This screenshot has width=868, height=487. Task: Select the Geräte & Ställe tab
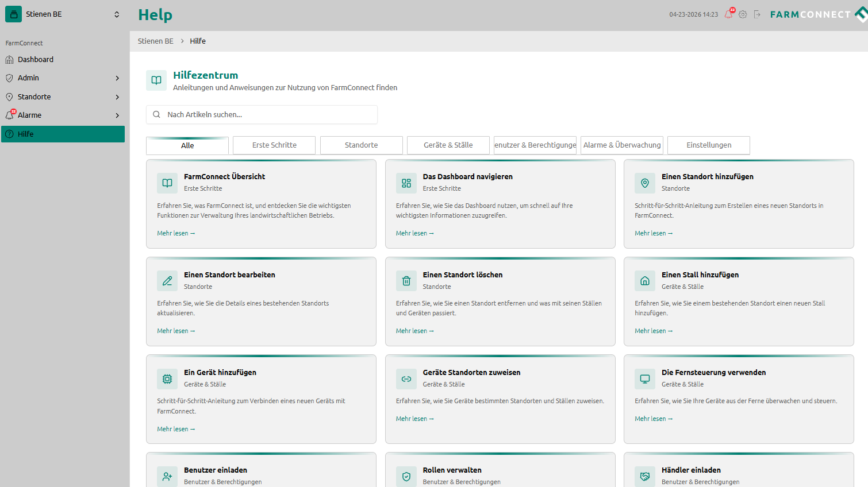click(448, 145)
